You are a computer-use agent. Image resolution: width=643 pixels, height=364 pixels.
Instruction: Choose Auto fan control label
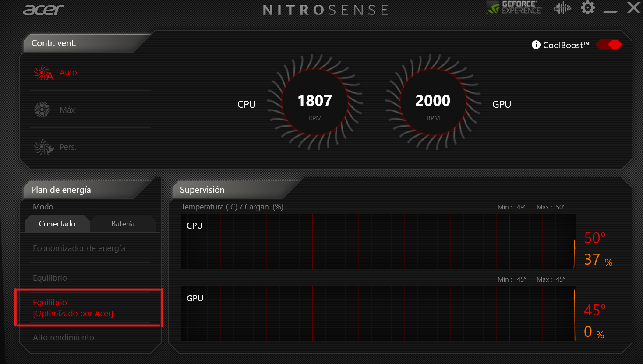click(x=68, y=73)
